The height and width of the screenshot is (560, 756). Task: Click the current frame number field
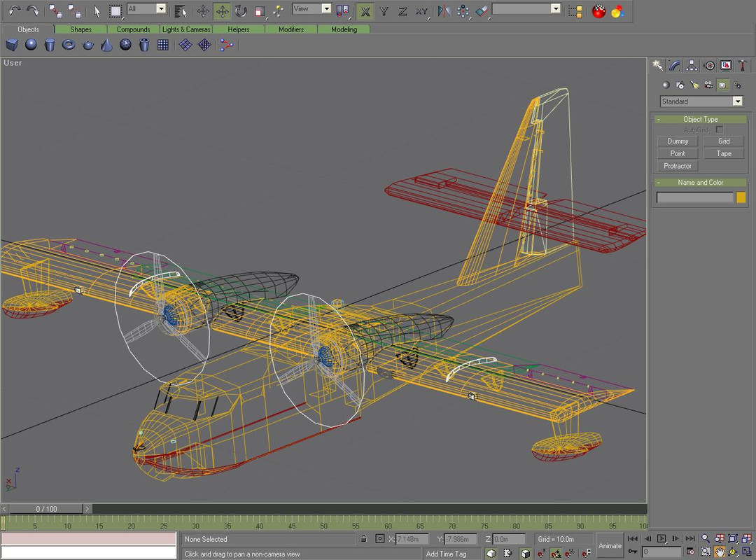pyautogui.click(x=661, y=552)
